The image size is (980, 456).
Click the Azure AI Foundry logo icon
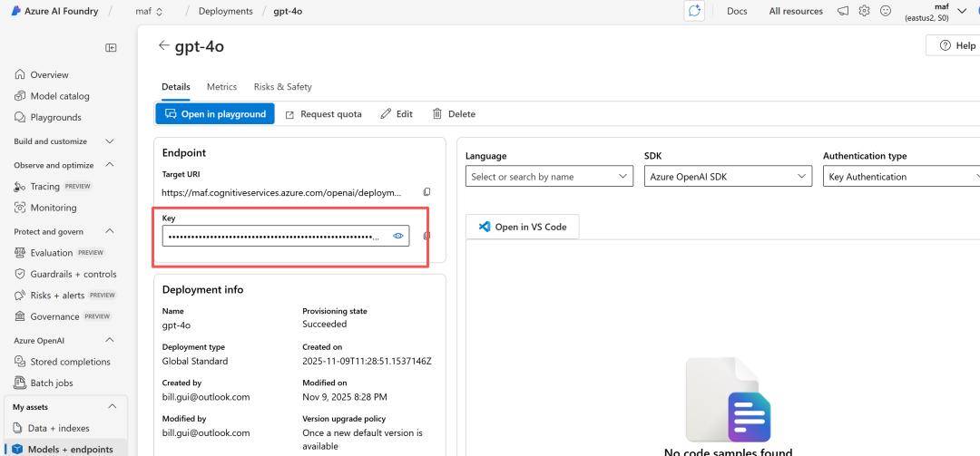(x=16, y=11)
